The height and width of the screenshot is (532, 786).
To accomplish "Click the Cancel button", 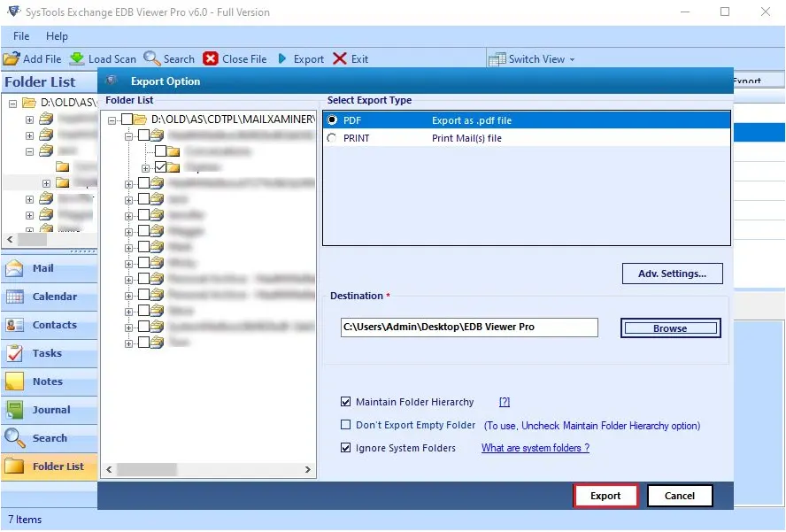I will click(680, 496).
